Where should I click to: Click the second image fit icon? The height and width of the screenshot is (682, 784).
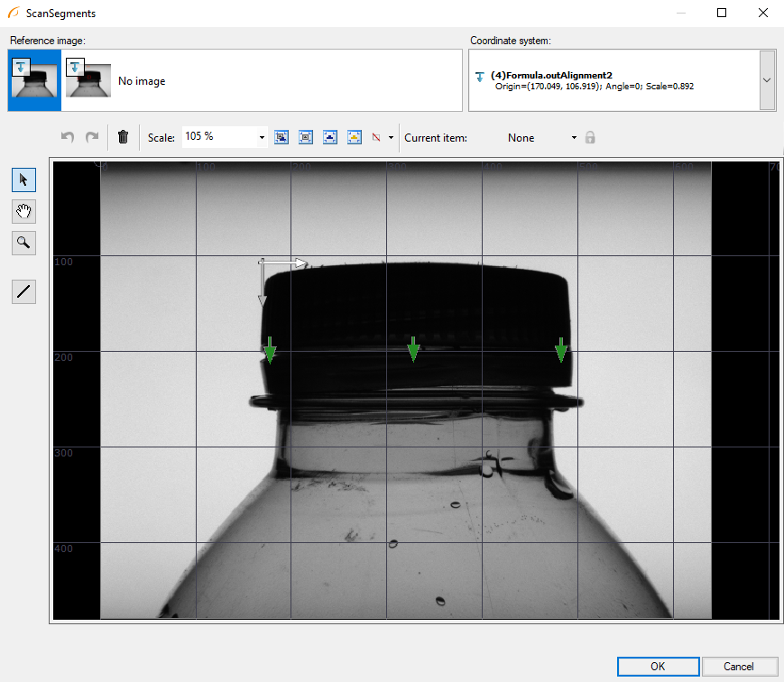(x=306, y=137)
